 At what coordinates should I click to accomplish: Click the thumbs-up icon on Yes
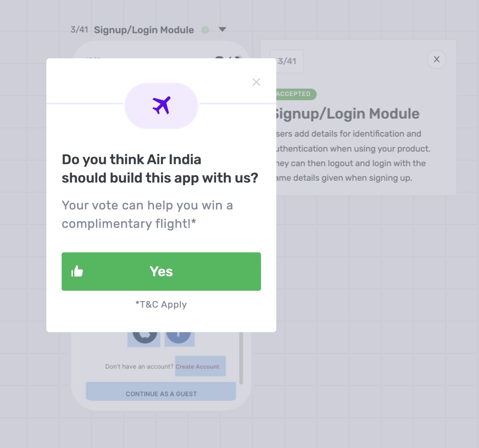pyautogui.click(x=77, y=271)
